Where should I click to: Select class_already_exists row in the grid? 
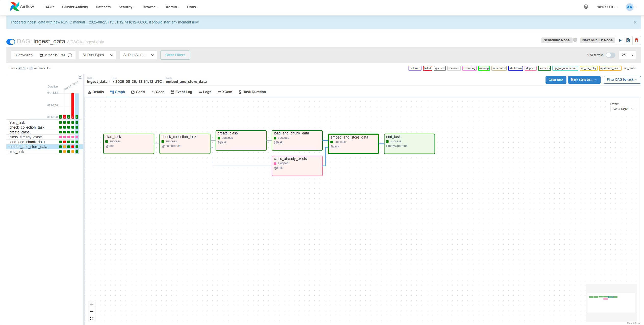(44, 137)
